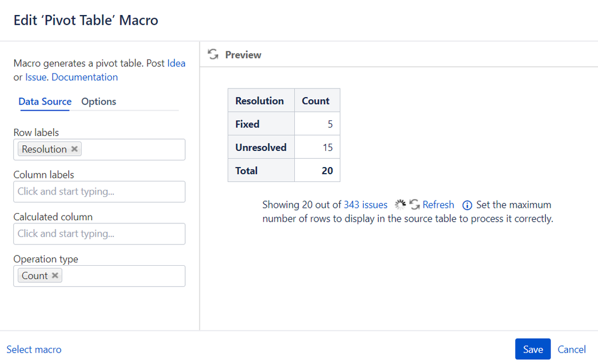This screenshot has width=598, height=364.
Task: Click the Preview refresh arrows icon
Action: coord(213,54)
